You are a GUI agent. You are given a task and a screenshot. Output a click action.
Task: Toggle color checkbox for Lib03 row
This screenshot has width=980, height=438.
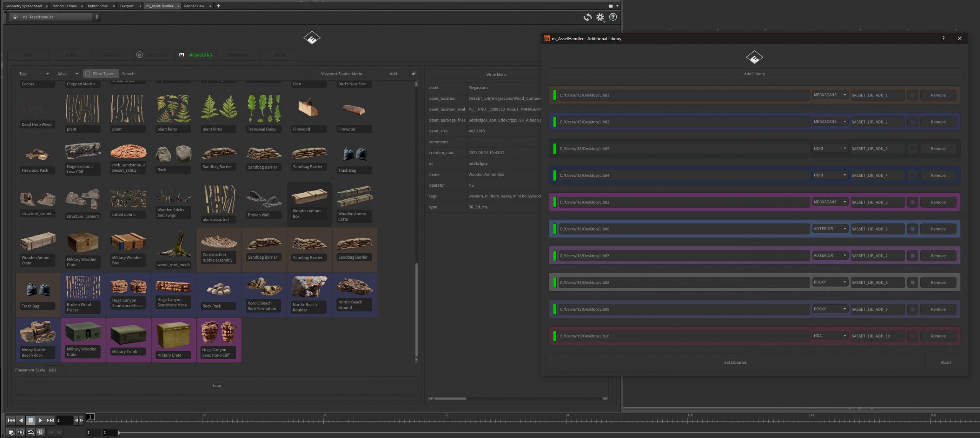[913, 202]
